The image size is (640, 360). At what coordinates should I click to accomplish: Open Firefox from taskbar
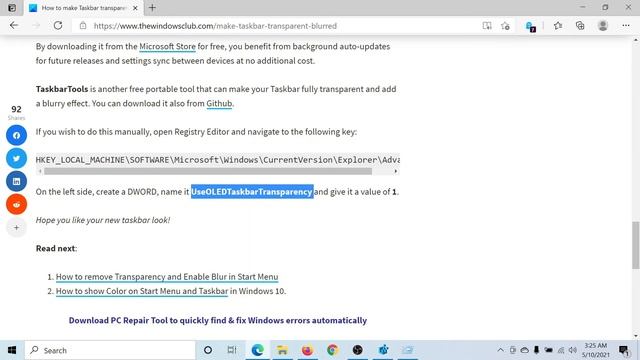tap(307, 350)
